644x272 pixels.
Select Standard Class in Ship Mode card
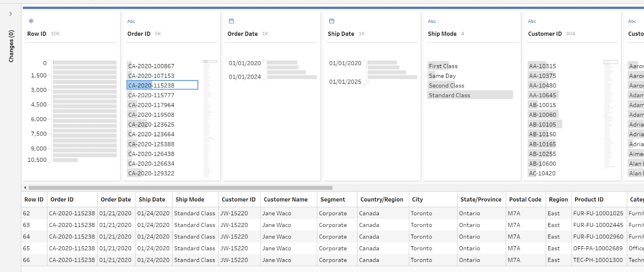click(x=470, y=95)
